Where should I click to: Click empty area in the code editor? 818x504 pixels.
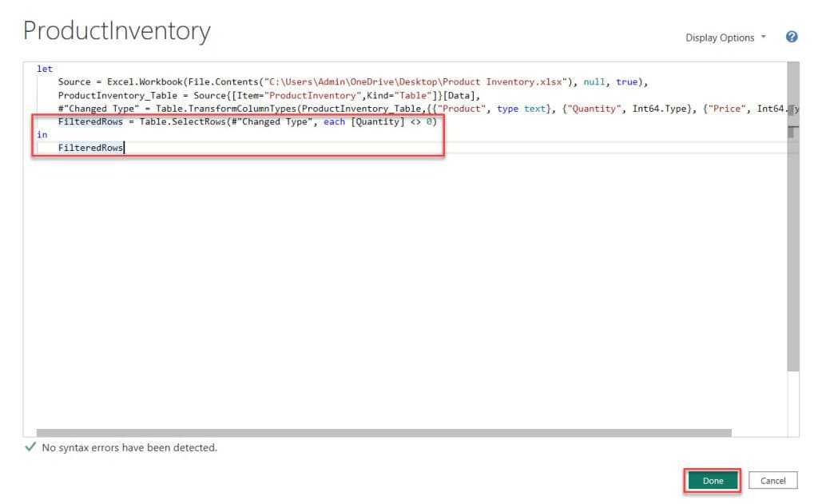(407, 292)
